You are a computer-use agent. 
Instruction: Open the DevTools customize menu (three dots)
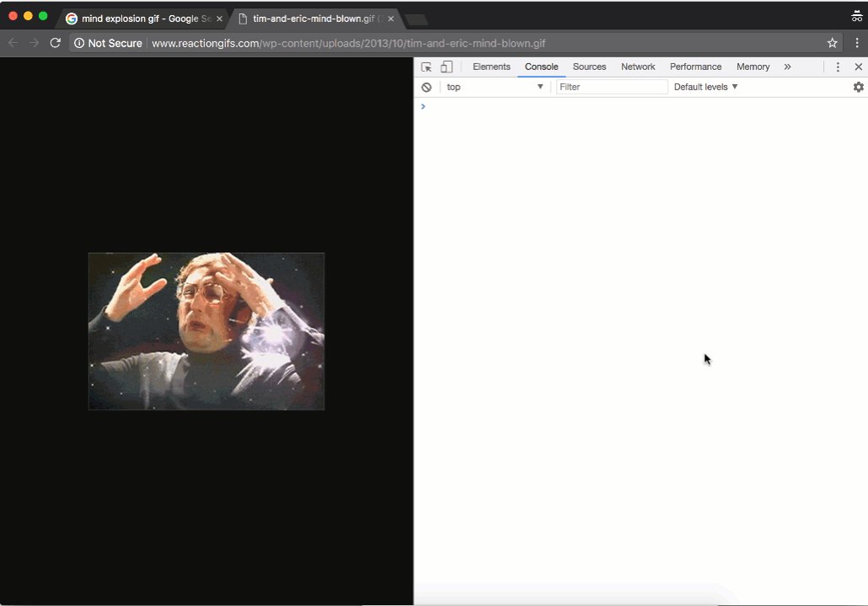point(838,67)
